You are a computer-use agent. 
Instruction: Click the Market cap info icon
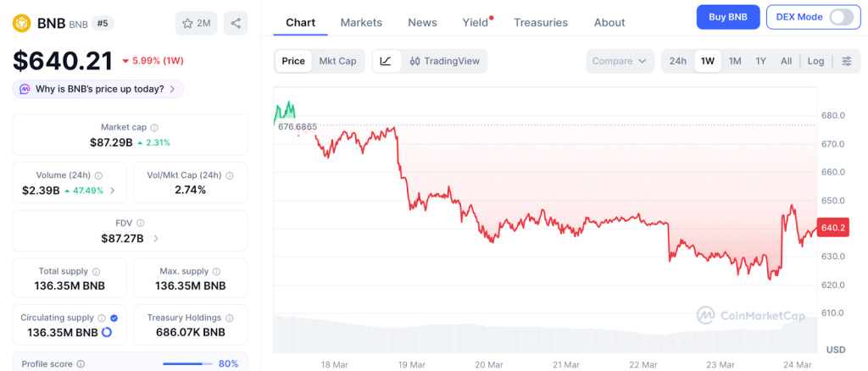click(x=154, y=127)
